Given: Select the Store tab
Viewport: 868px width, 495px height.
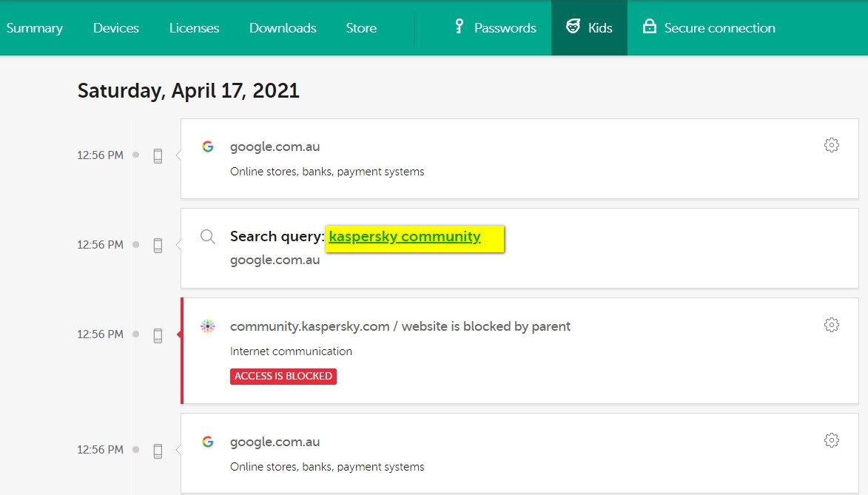Looking at the screenshot, I should coord(361,28).
